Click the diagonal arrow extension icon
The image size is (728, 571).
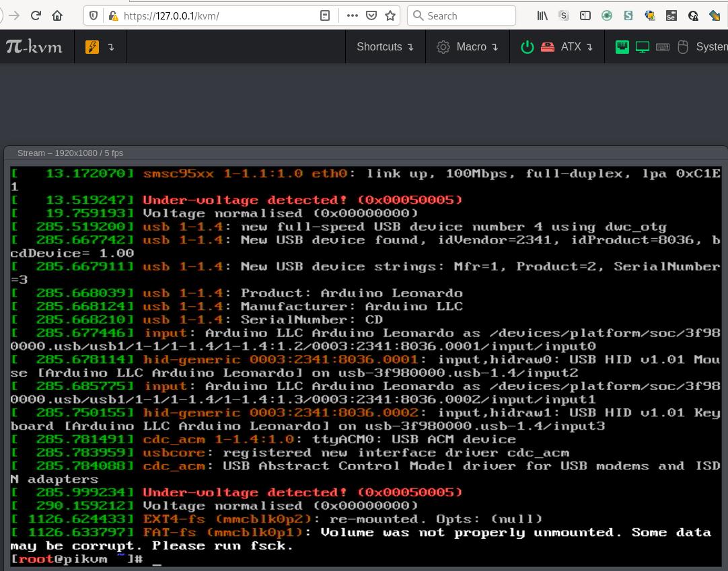click(715, 15)
